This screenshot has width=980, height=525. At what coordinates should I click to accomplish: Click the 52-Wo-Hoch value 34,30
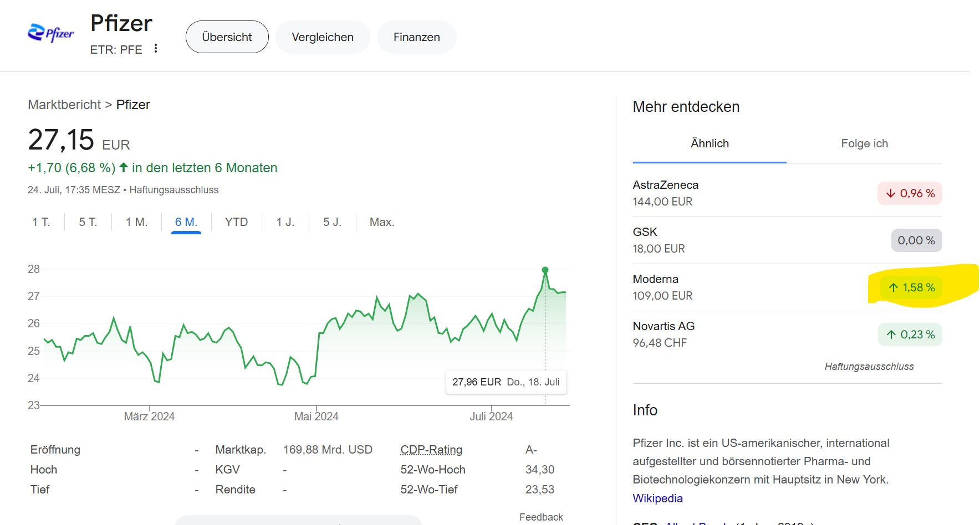[540, 470]
